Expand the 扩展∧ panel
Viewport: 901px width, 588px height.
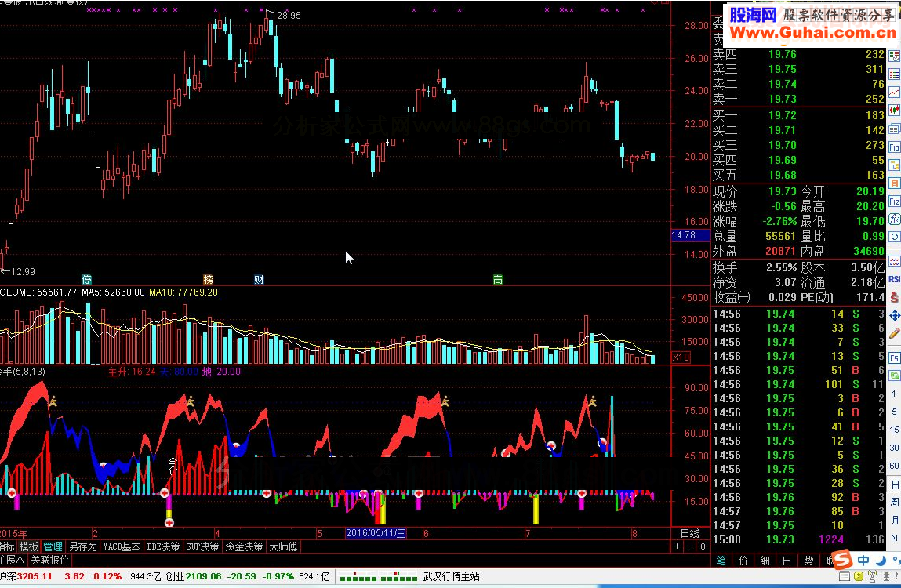(12, 559)
